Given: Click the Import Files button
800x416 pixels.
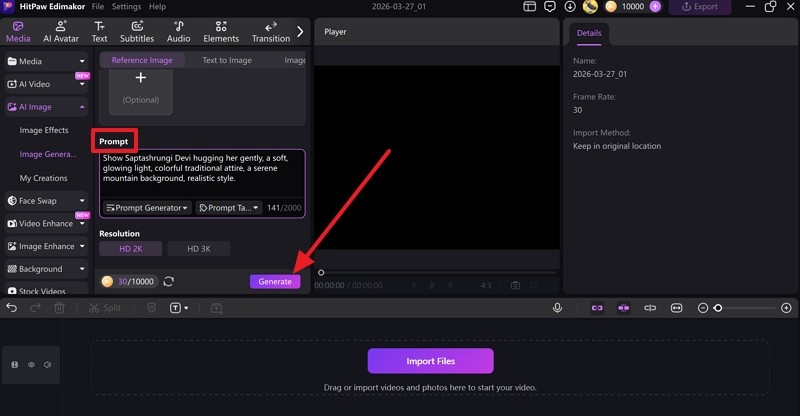Looking at the screenshot, I should click(x=430, y=361).
